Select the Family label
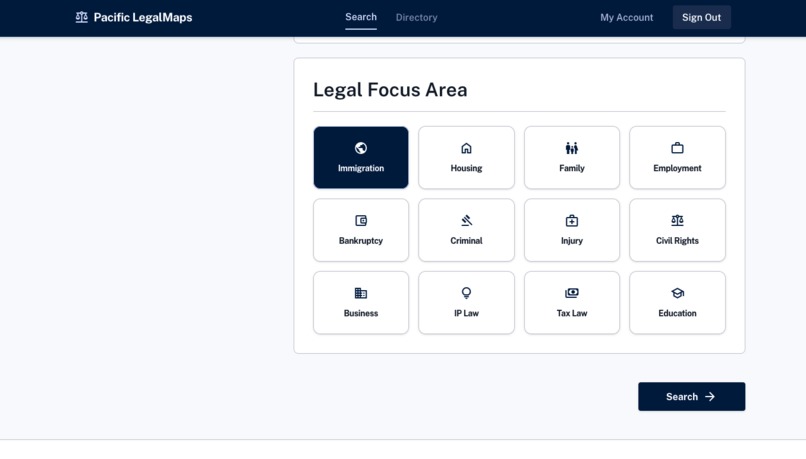This screenshot has width=806, height=459. point(572,168)
